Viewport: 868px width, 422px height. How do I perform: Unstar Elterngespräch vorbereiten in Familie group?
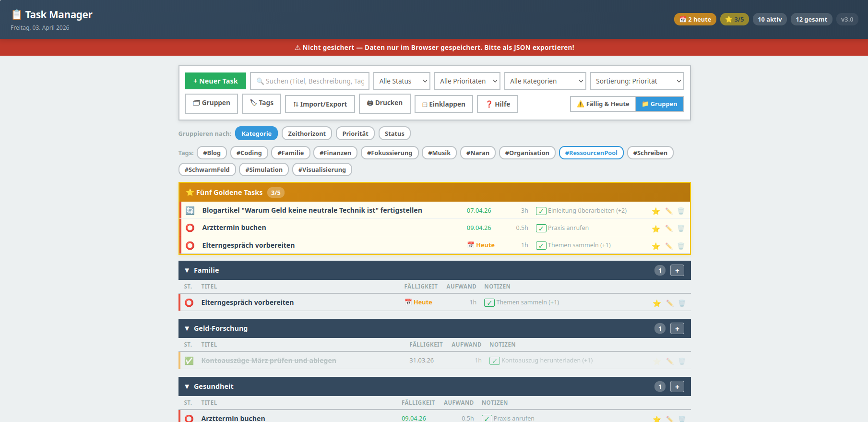(x=656, y=303)
